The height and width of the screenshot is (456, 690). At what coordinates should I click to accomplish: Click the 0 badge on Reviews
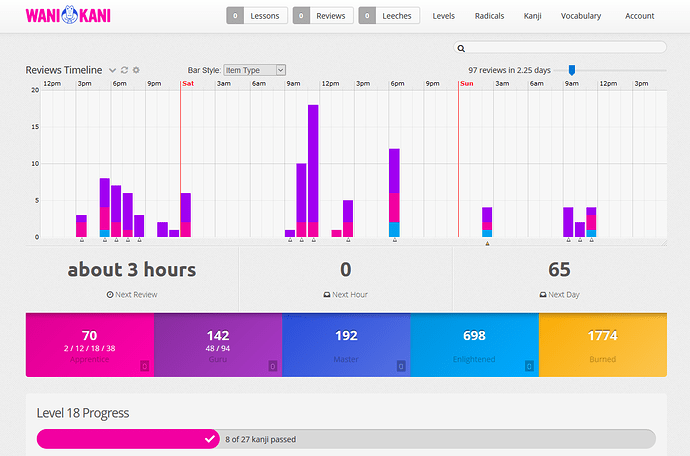pos(301,15)
